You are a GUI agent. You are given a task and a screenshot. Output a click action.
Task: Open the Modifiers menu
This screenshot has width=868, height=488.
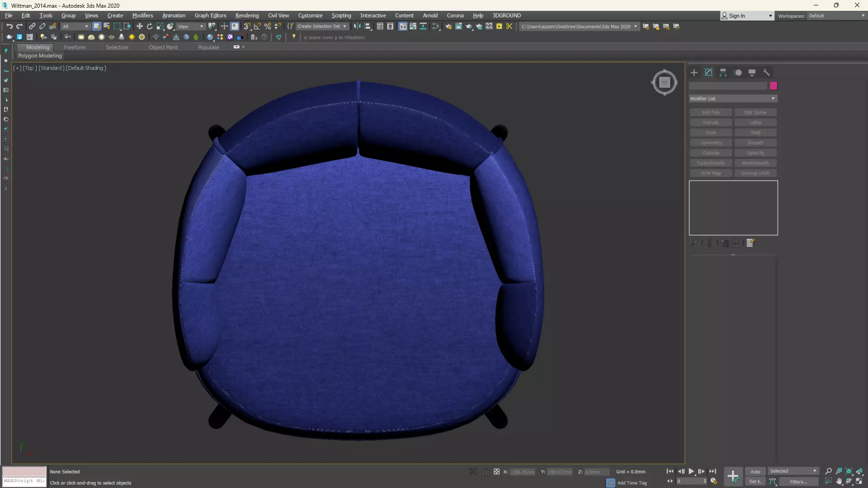(142, 15)
